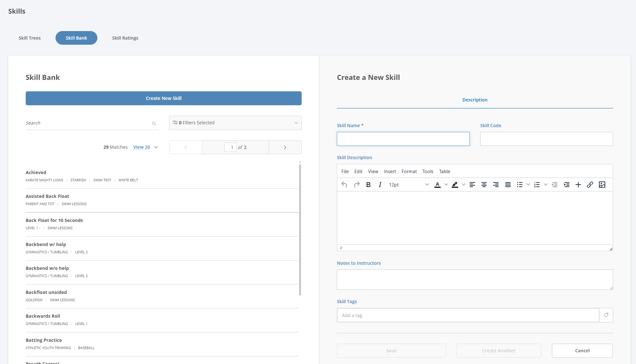Expand the bullet list style options
Screen dimensions: 636x364
click(528, 185)
